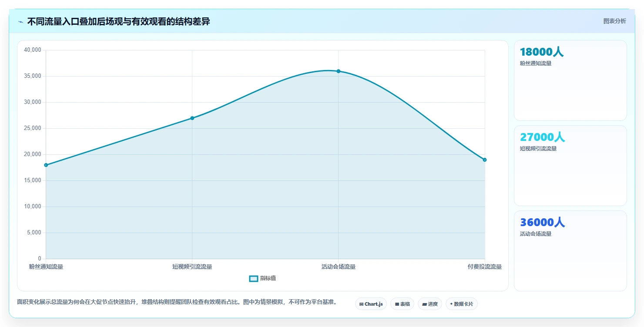Click the 27000人 value card
Viewport: 644px width, 327px height.
(570, 166)
